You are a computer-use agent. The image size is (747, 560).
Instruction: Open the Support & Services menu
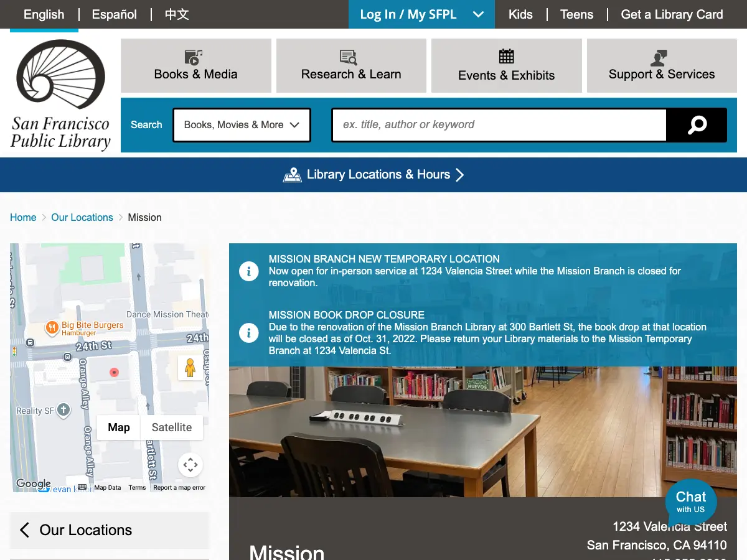pyautogui.click(x=662, y=65)
